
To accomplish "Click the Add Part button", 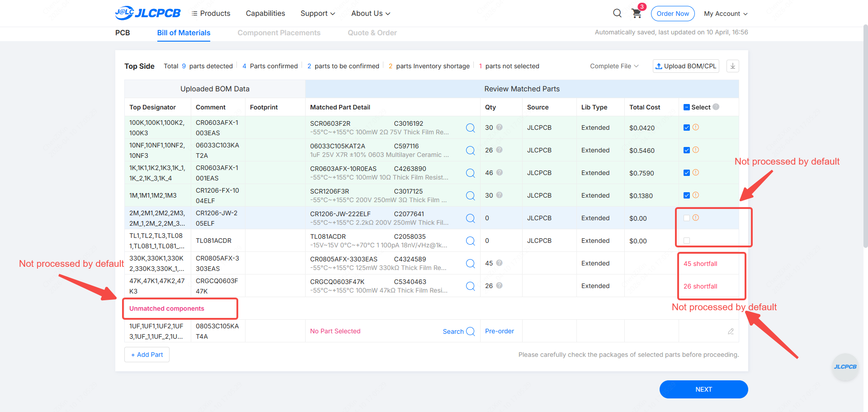I will coord(147,355).
